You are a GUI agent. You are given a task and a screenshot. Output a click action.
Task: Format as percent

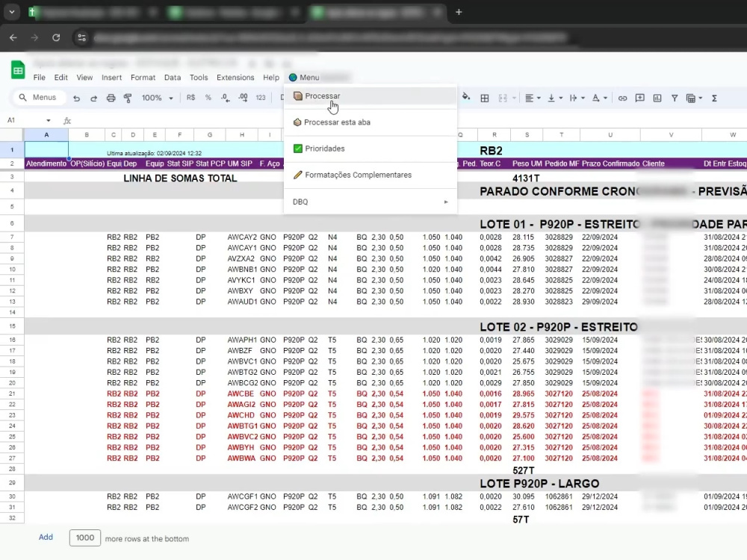[x=208, y=98]
